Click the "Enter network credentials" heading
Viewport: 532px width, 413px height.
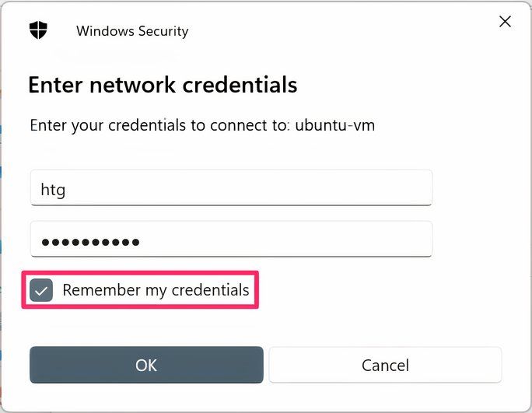coord(163,84)
